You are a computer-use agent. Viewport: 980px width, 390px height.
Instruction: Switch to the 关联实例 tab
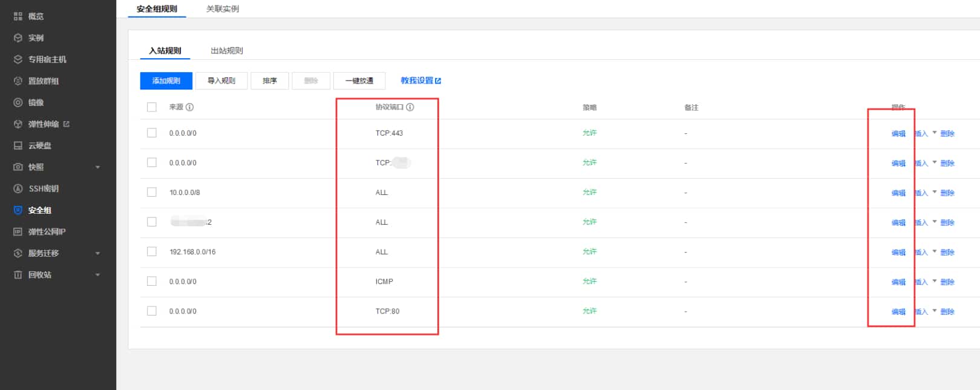[223, 9]
